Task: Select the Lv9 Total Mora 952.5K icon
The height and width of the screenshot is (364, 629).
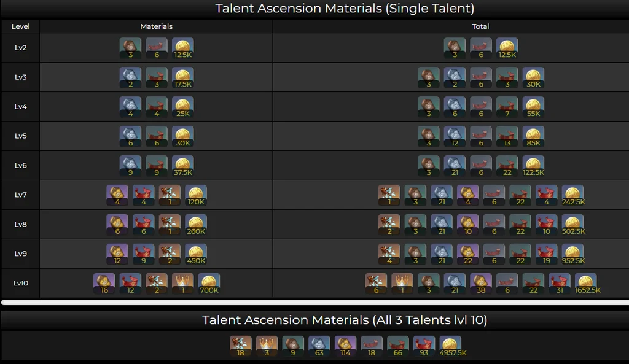Action: pyautogui.click(x=573, y=254)
